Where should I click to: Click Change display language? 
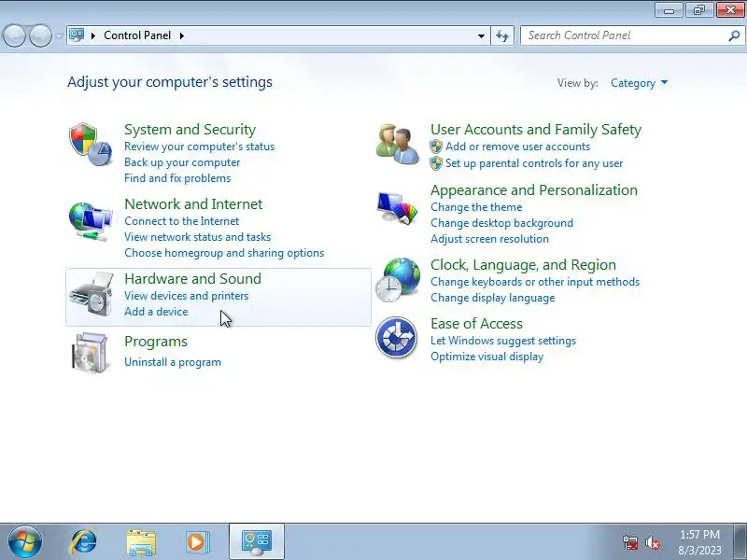[493, 298]
